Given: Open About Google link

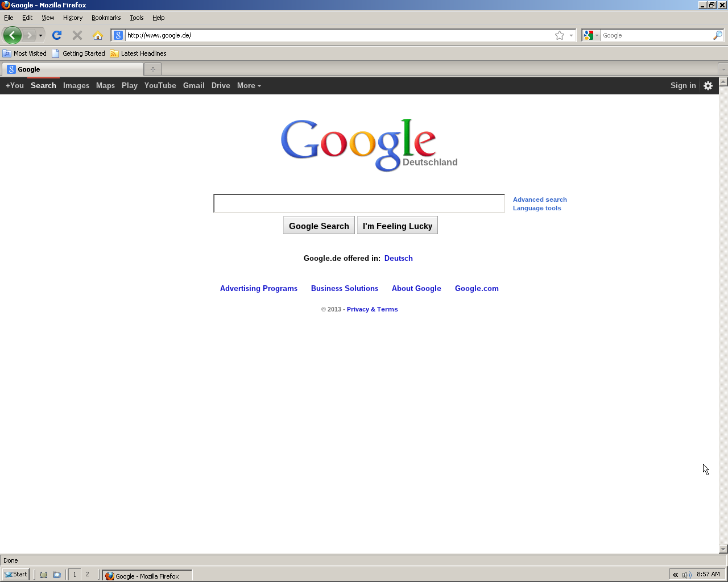Looking at the screenshot, I should [416, 288].
